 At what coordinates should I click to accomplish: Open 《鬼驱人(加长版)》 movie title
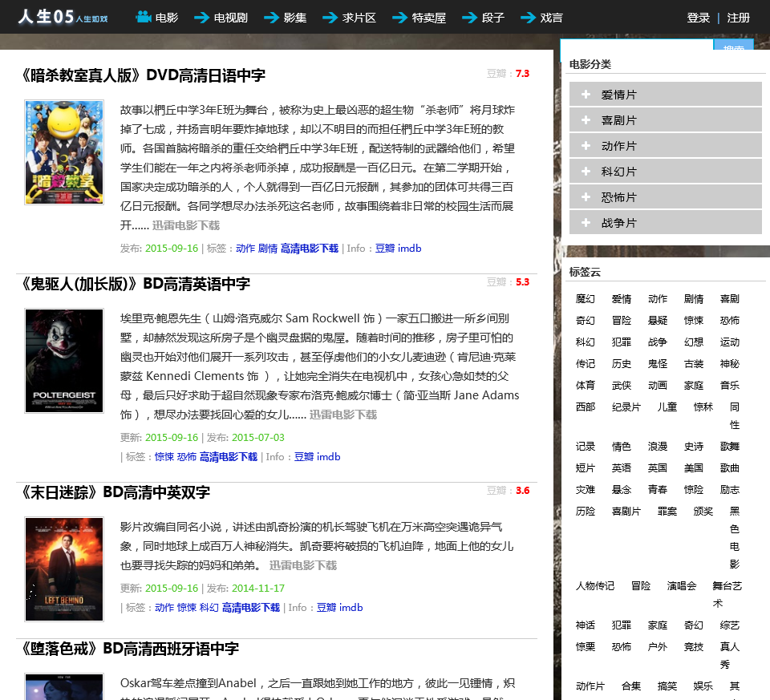coord(135,284)
